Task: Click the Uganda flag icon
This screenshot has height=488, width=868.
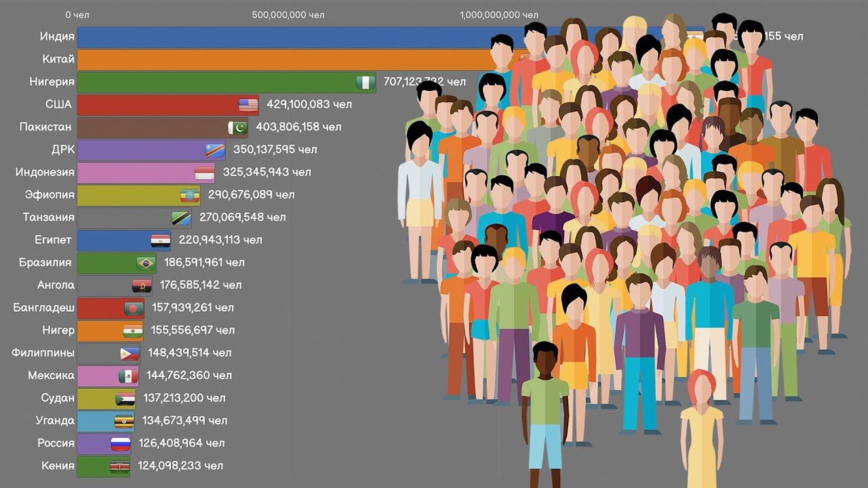Action: (x=123, y=421)
